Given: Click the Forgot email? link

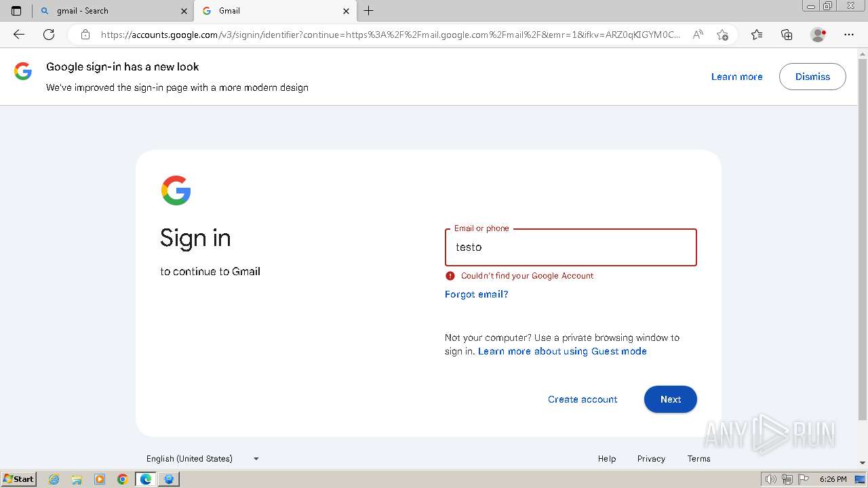Looking at the screenshot, I should click(x=476, y=294).
